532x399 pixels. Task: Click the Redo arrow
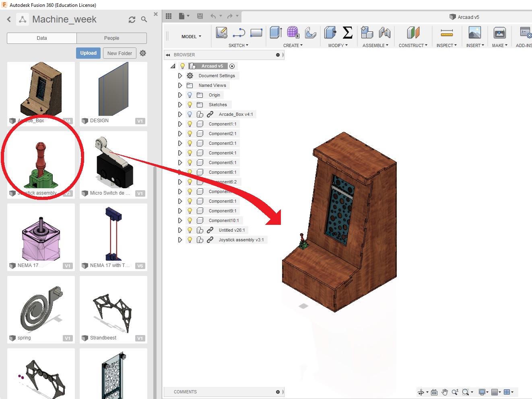coord(230,16)
